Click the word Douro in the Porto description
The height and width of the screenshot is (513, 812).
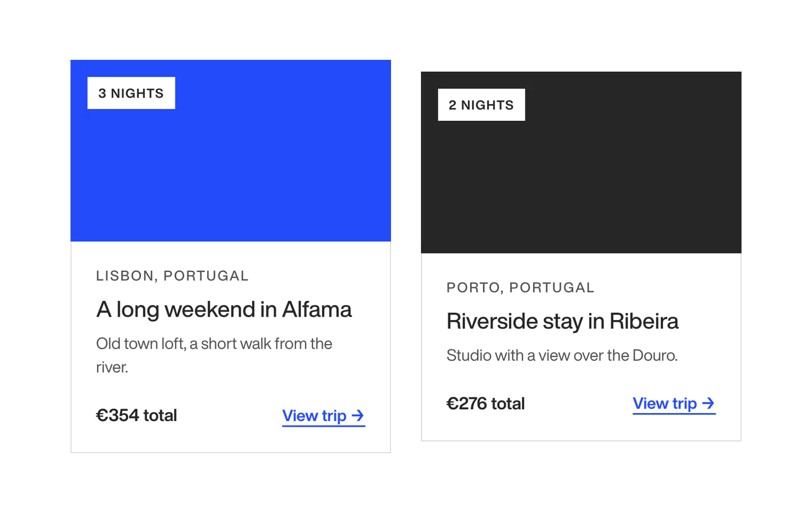(655, 356)
